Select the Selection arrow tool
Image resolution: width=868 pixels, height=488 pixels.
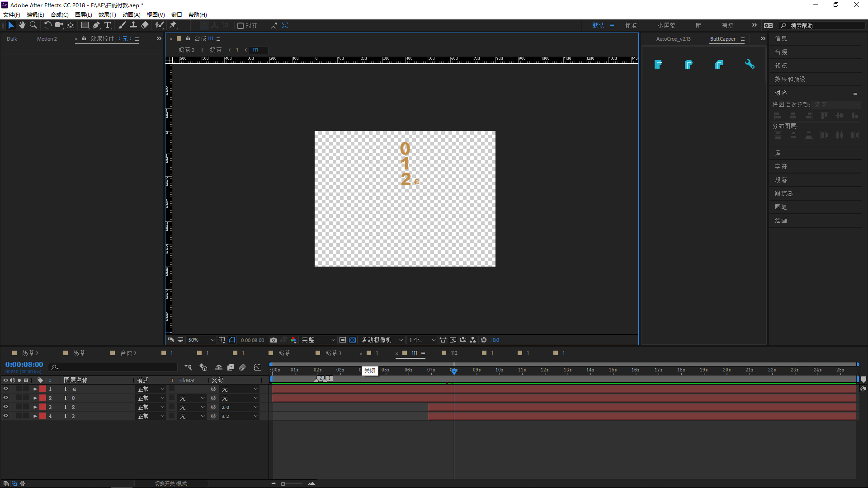click(x=11, y=25)
